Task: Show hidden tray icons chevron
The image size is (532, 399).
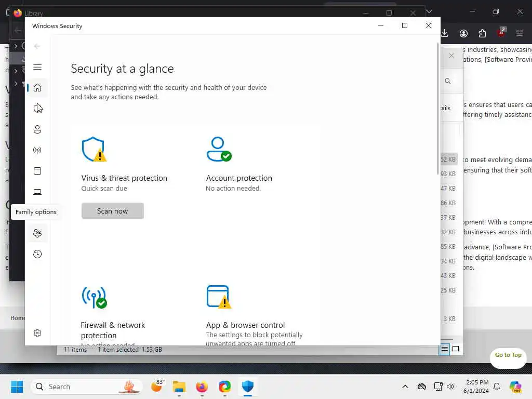Action: coord(405,387)
